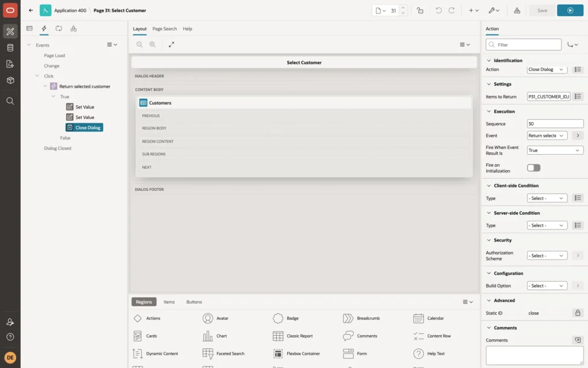Collapse the Click event node
Image resolution: width=588 pixels, height=368 pixels.
(37, 75)
